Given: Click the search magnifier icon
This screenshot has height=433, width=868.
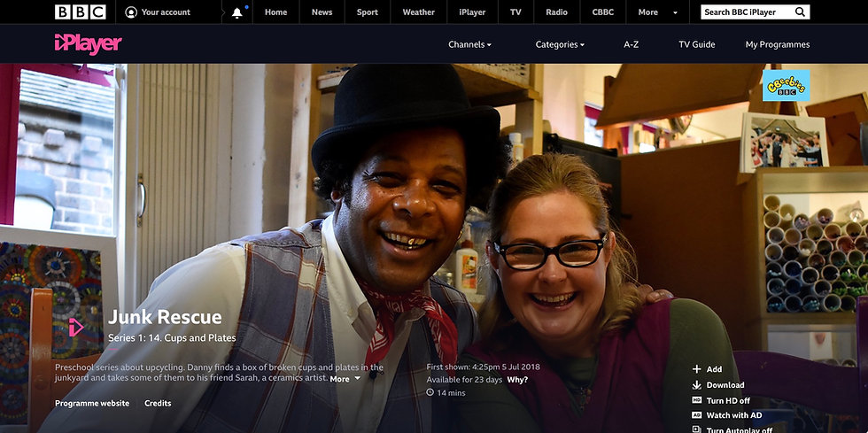Looking at the screenshot, I should pyautogui.click(x=800, y=12).
